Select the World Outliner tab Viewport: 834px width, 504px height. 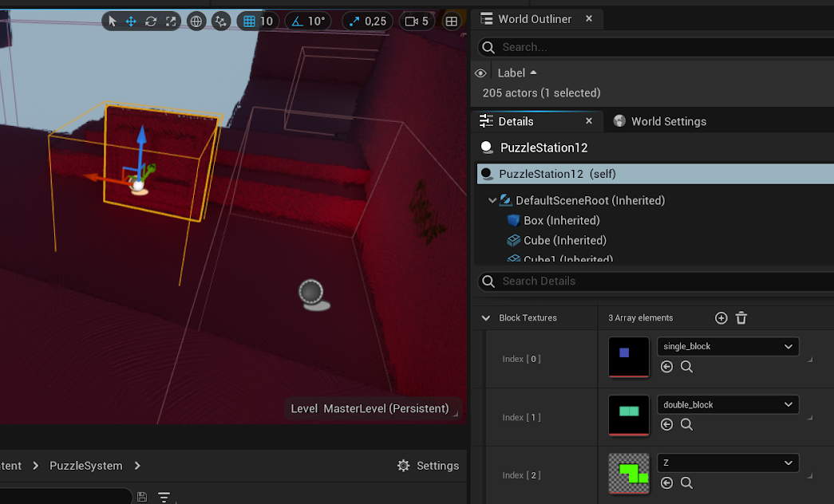534,19
